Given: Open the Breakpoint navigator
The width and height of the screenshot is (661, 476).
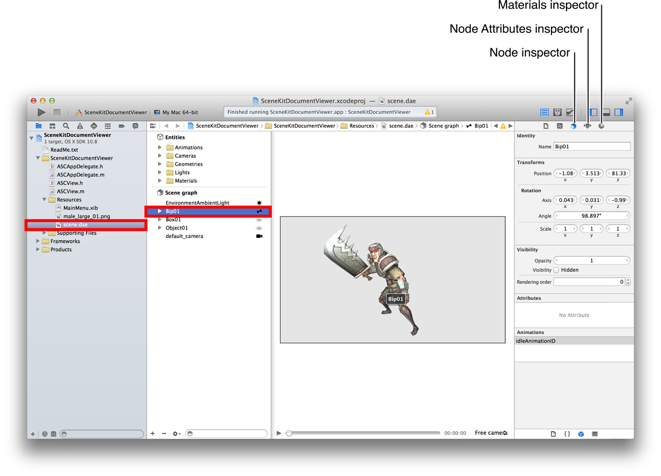Looking at the screenshot, I should 121,126.
